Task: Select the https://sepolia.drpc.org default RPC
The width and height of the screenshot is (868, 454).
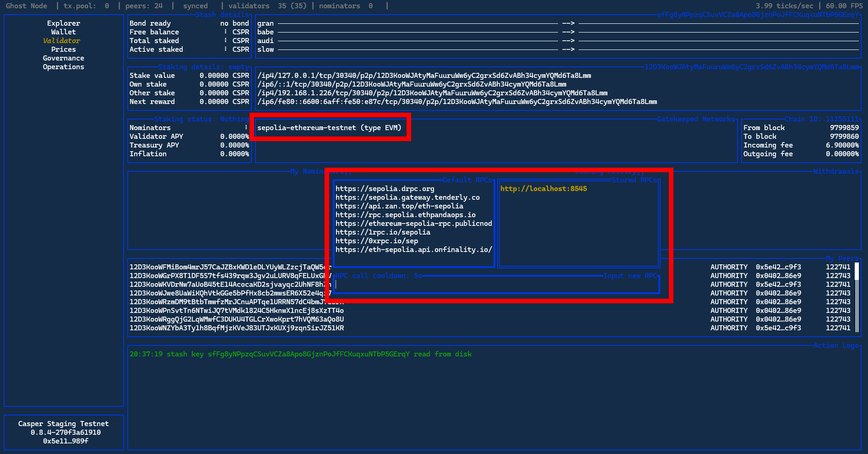Action: [x=385, y=188]
